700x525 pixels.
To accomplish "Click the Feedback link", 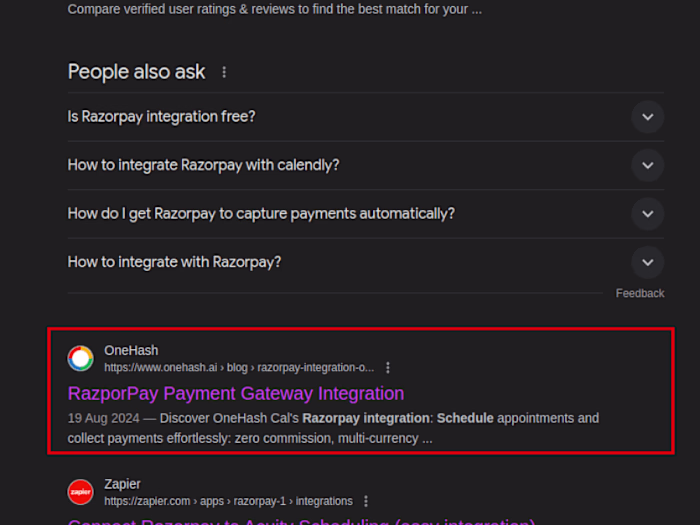I will 640,293.
